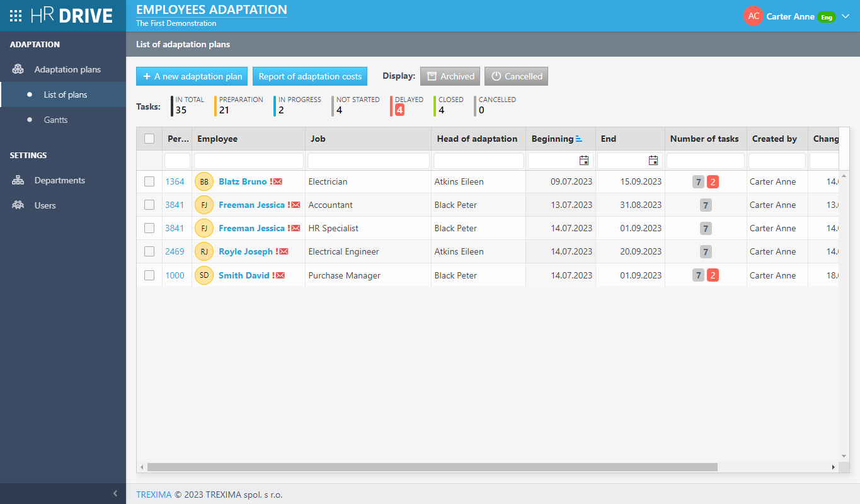Collapse the sidebar with the left chevron
860x504 pixels.
[115, 493]
